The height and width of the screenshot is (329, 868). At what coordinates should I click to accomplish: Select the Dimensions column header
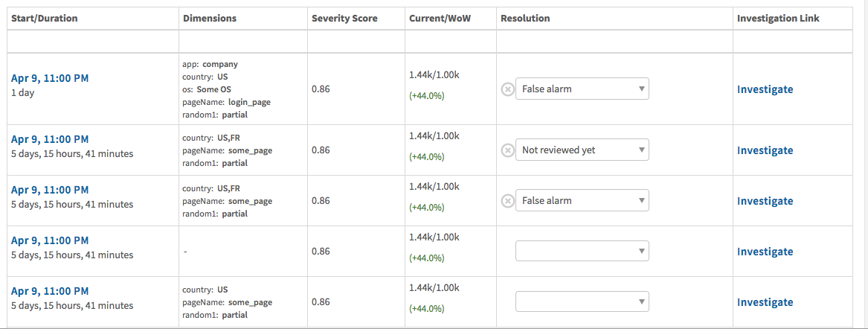(209, 19)
